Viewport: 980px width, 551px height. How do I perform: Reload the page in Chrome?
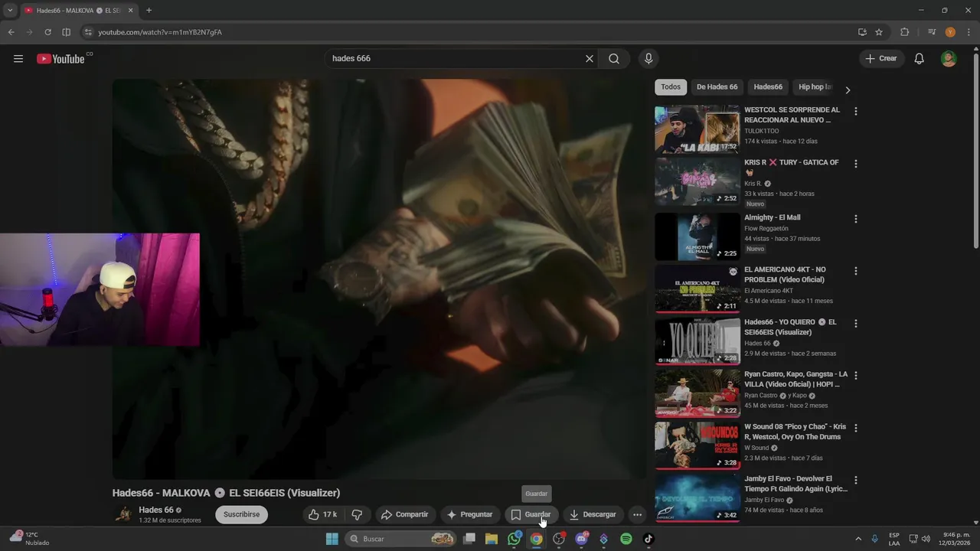[x=47, y=32]
